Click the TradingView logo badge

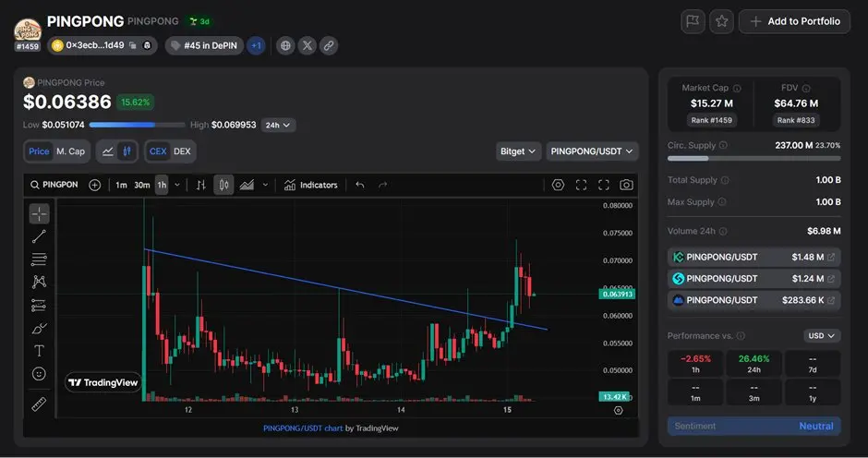103,382
